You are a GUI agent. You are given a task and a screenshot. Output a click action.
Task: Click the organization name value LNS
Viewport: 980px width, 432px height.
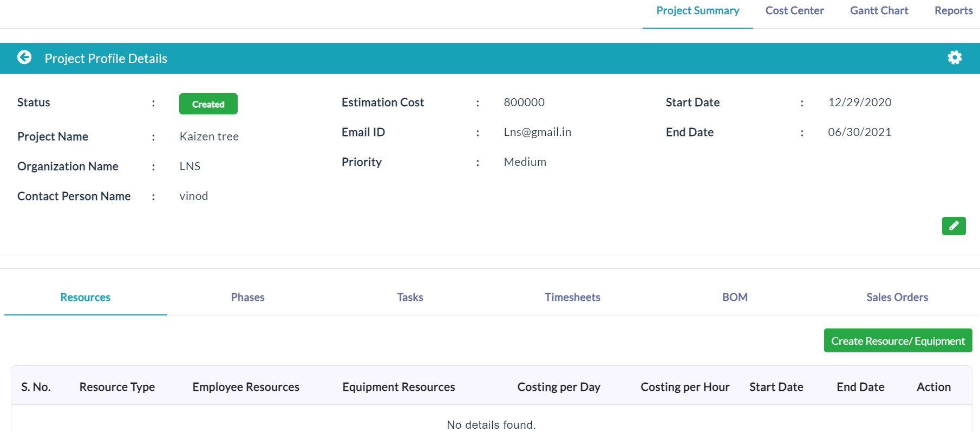(x=190, y=166)
